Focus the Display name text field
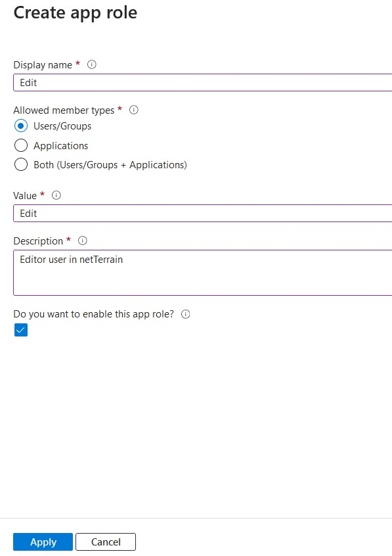The width and height of the screenshot is (392, 556). click(x=203, y=83)
